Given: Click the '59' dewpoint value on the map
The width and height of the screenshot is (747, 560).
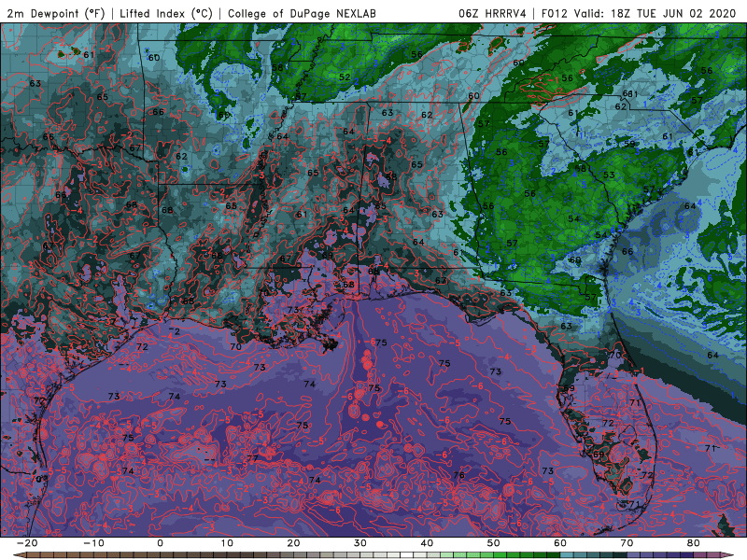Looking at the screenshot, I should (x=629, y=144).
